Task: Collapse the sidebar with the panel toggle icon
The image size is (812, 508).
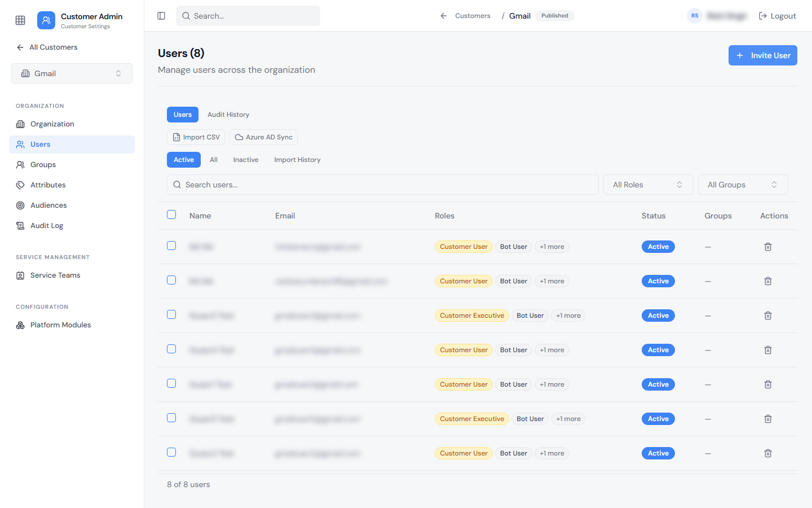Action: point(161,16)
